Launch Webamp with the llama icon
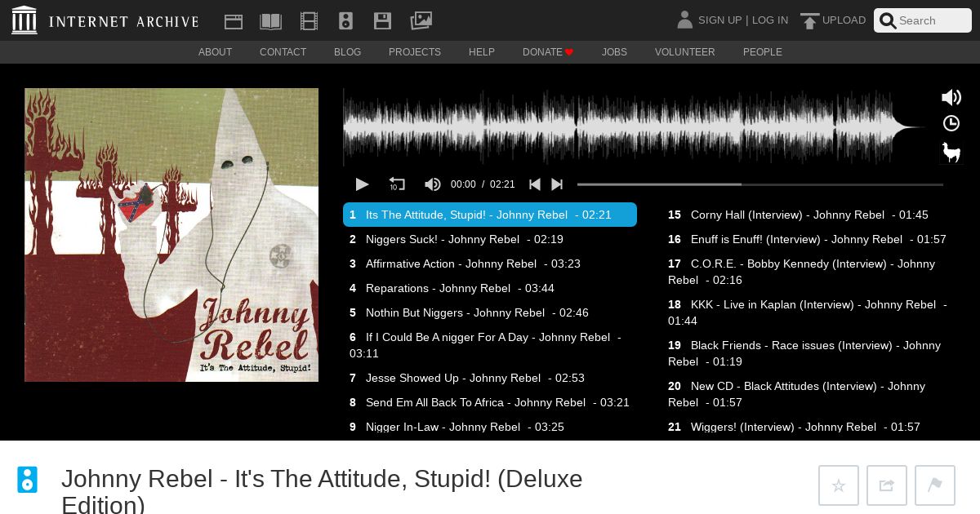The height and width of the screenshot is (514, 980). click(x=951, y=152)
